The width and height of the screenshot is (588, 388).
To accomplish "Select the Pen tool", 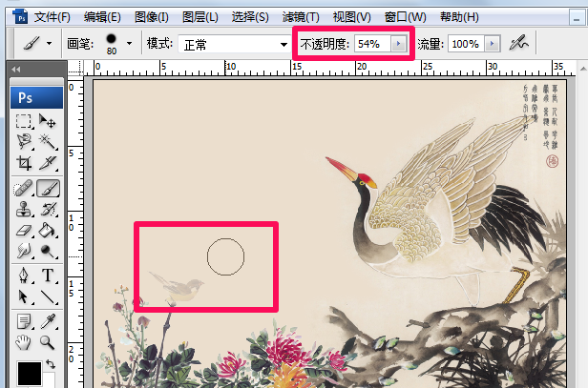I will pyautogui.click(x=24, y=276).
